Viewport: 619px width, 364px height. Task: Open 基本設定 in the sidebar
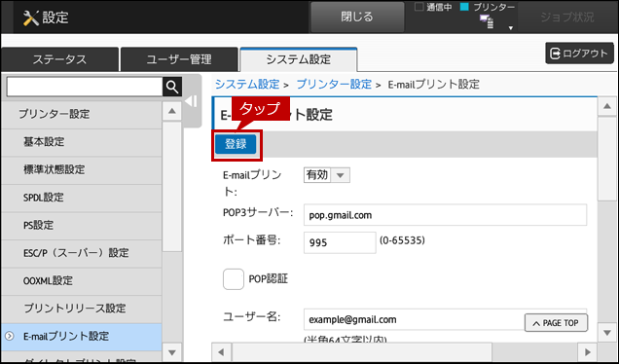click(x=82, y=142)
